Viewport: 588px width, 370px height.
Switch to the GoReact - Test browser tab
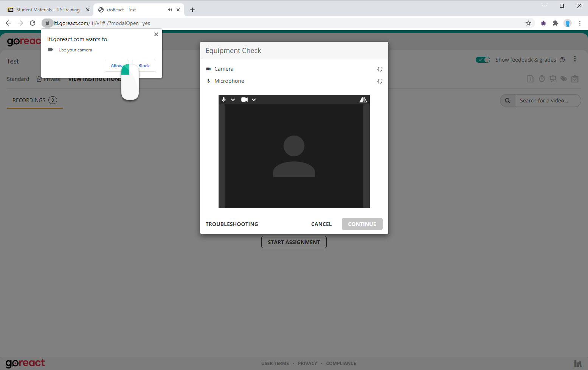pos(125,9)
